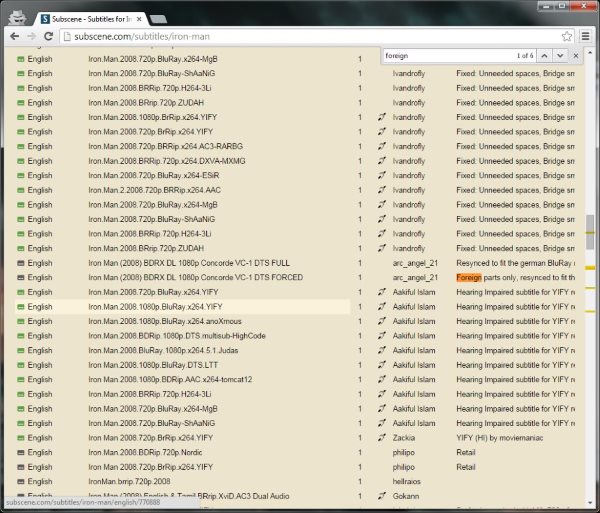Viewport: 600px width, 513px height.
Task: Close the Subscene browser tab
Action: click(x=139, y=19)
